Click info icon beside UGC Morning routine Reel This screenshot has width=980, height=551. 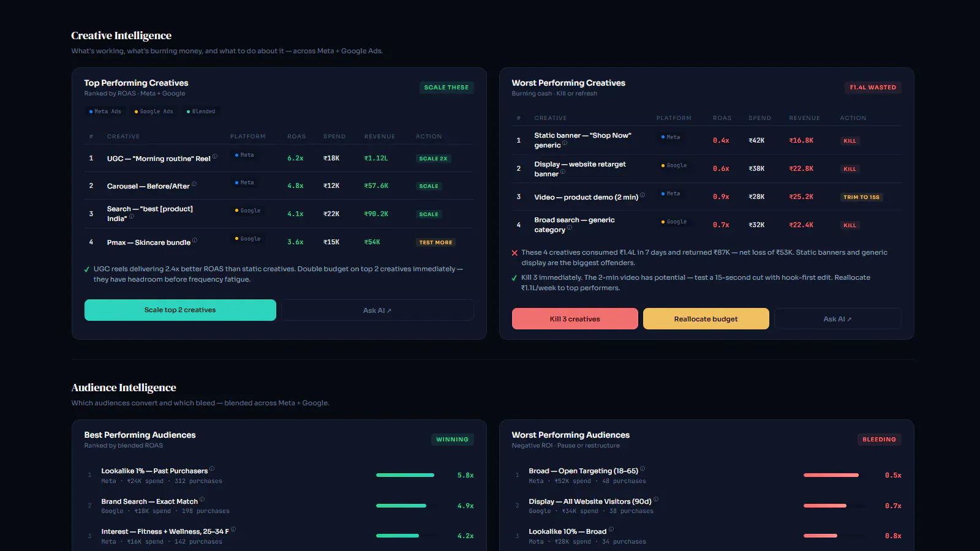coord(215,157)
